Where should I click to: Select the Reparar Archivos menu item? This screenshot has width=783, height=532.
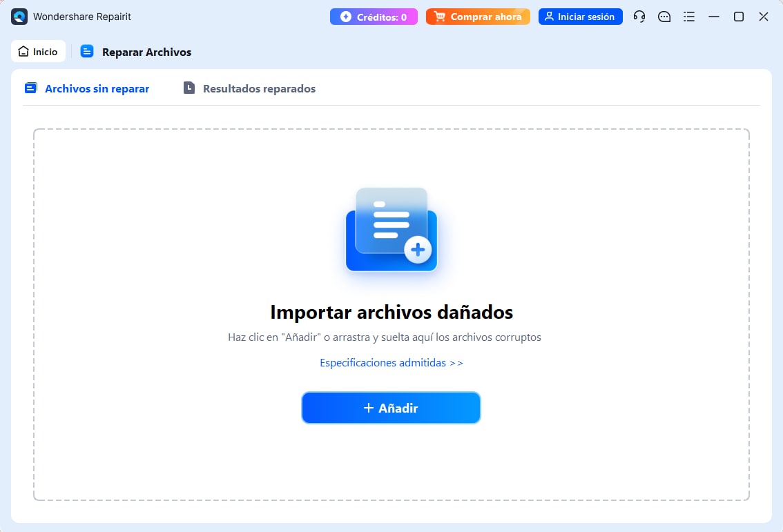pos(146,51)
